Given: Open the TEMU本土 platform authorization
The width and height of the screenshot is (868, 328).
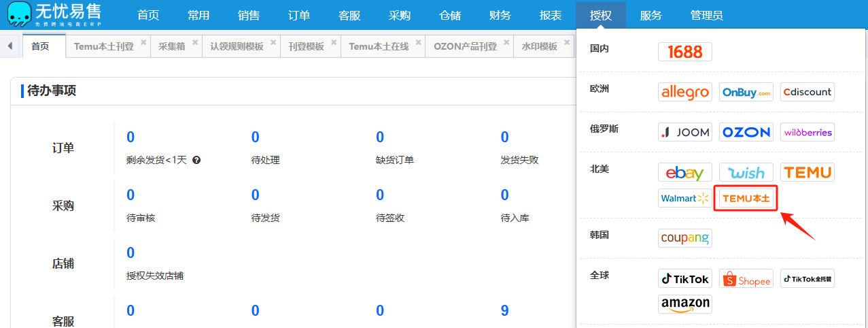Looking at the screenshot, I should (746, 198).
